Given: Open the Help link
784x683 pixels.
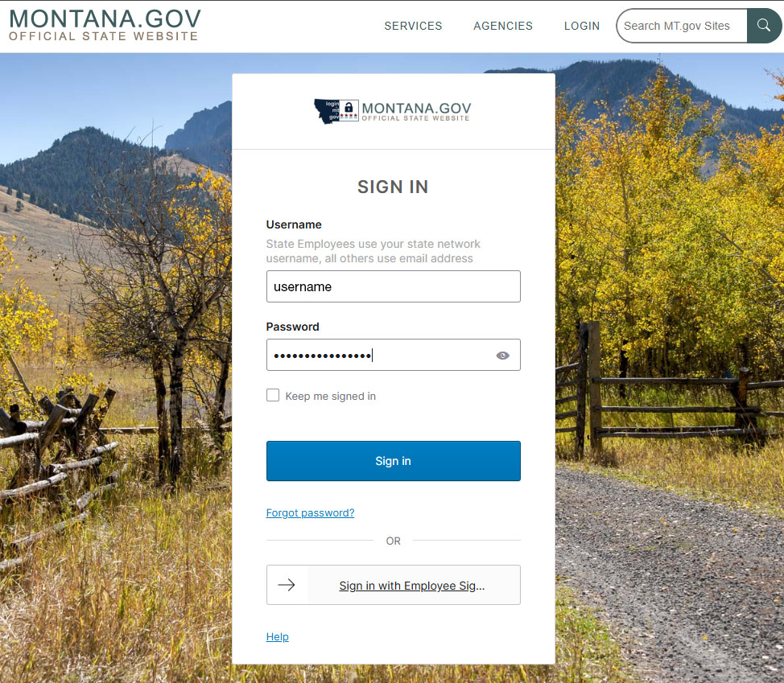Looking at the screenshot, I should (277, 636).
